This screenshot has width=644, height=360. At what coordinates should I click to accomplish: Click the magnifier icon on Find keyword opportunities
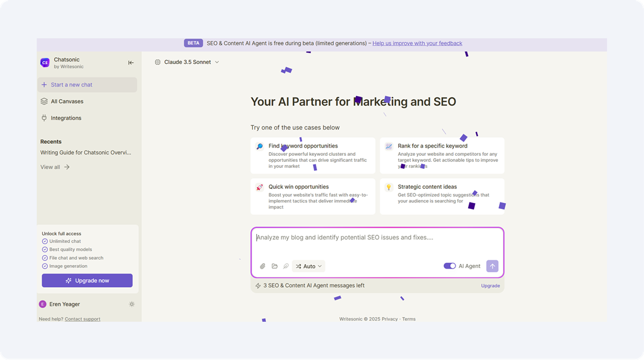(x=259, y=146)
